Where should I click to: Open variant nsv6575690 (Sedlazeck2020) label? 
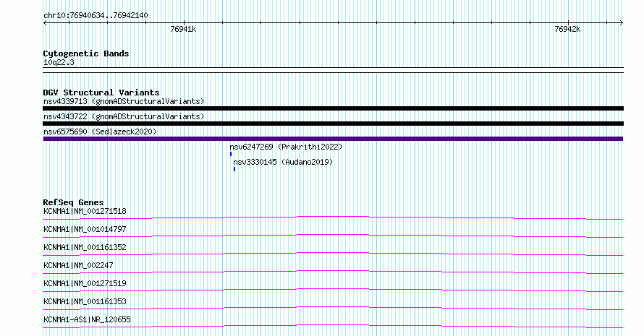(x=100, y=132)
